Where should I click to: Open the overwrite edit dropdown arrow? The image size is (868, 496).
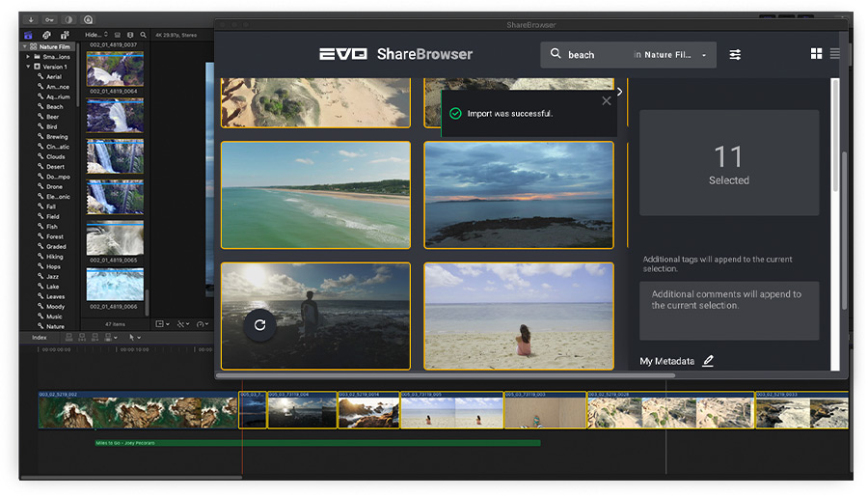point(115,337)
